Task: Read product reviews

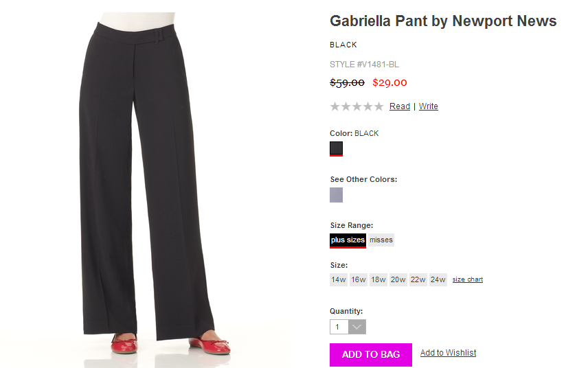Action: pos(399,106)
